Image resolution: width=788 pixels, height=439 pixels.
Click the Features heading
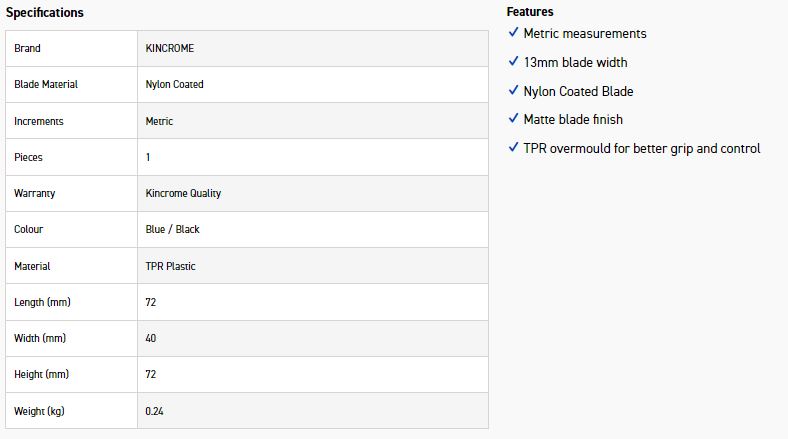pos(530,12)
